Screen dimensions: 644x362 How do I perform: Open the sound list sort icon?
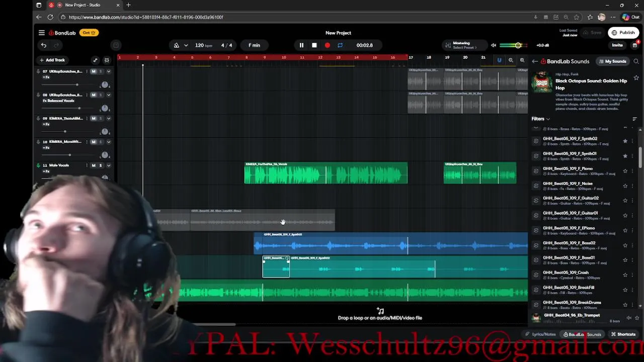point(634,119)
